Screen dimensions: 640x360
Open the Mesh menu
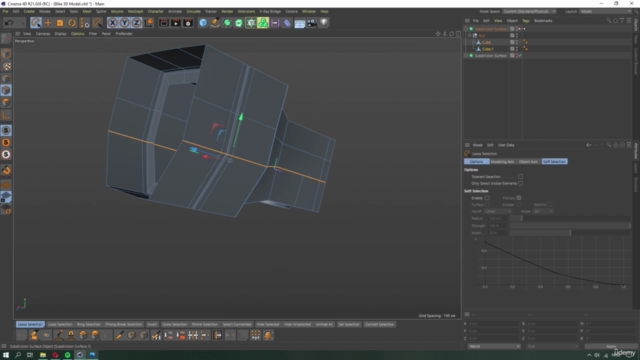(87, 11)
